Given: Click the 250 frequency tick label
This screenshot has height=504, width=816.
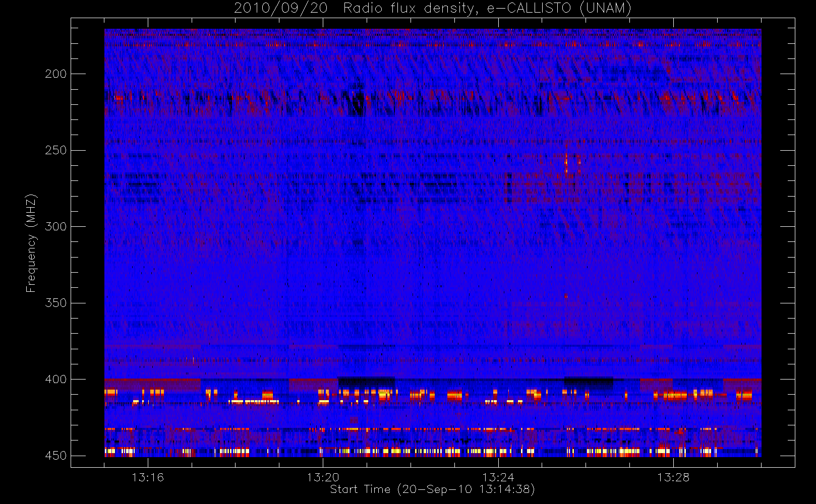Looking at the screenshot, I should (55, 150).
